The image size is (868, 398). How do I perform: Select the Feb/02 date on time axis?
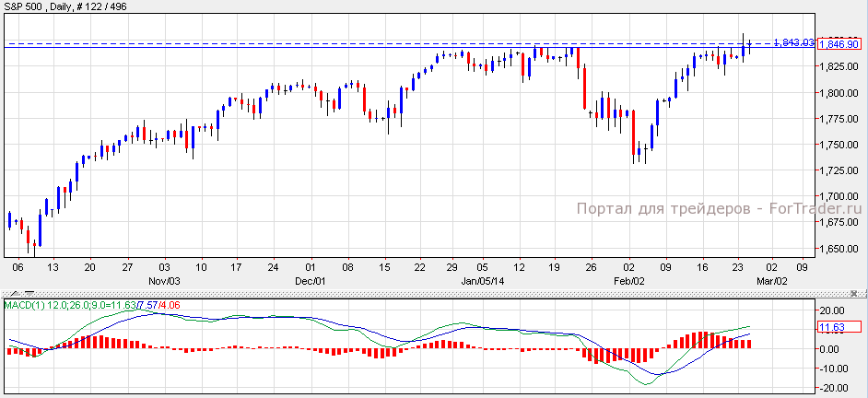pos(628,280)
